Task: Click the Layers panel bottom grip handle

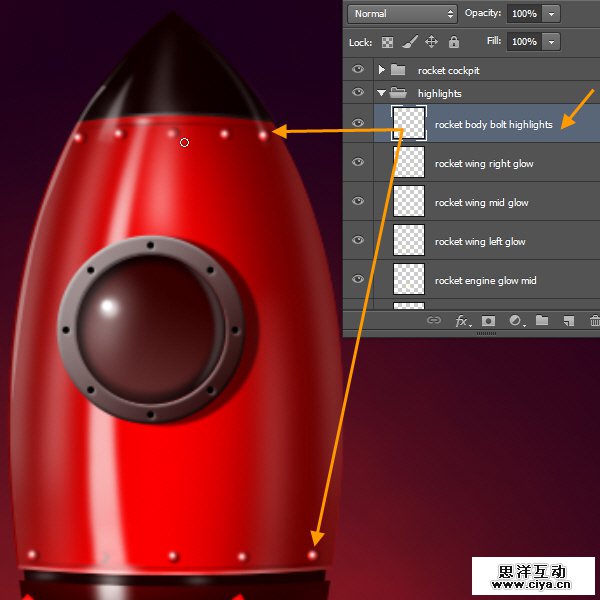Action: tap(486, 334)
